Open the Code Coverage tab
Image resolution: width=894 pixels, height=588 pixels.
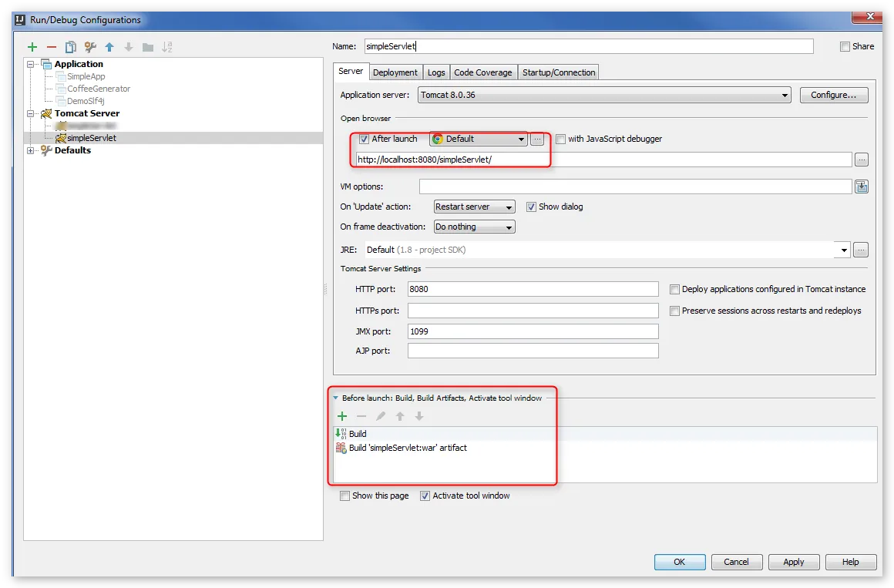[483, 72]
